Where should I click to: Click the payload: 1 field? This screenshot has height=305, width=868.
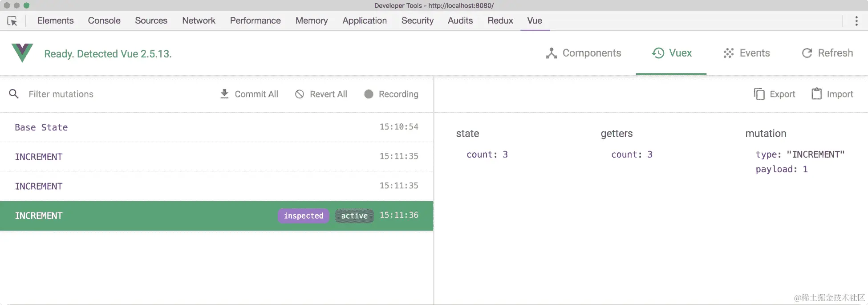coord(781,169)
